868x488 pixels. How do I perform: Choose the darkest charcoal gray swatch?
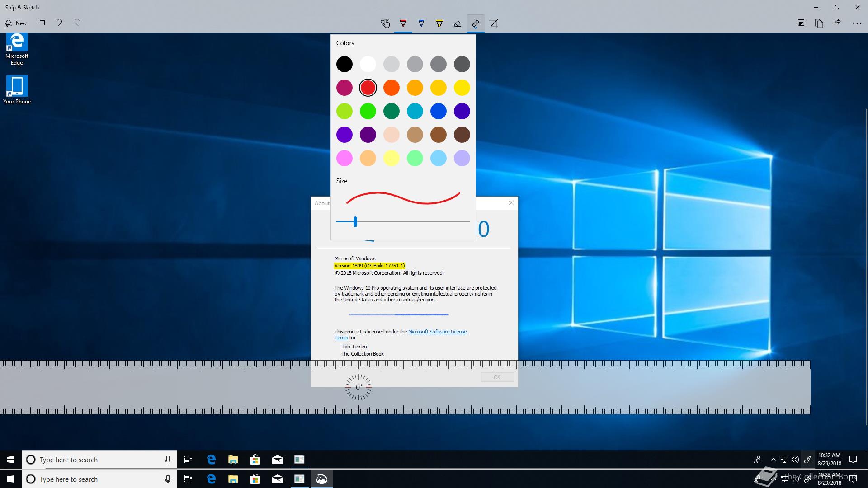(462, 64)
